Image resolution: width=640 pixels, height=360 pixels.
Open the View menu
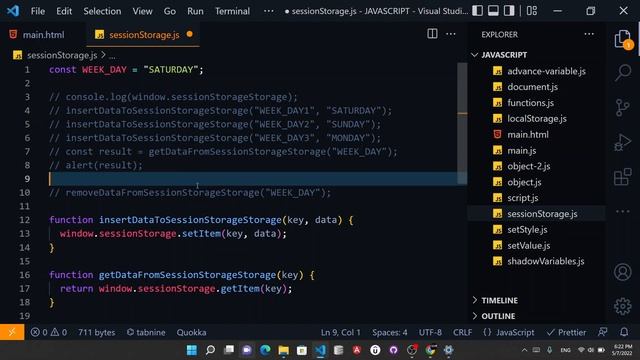[x=142, y=11]
